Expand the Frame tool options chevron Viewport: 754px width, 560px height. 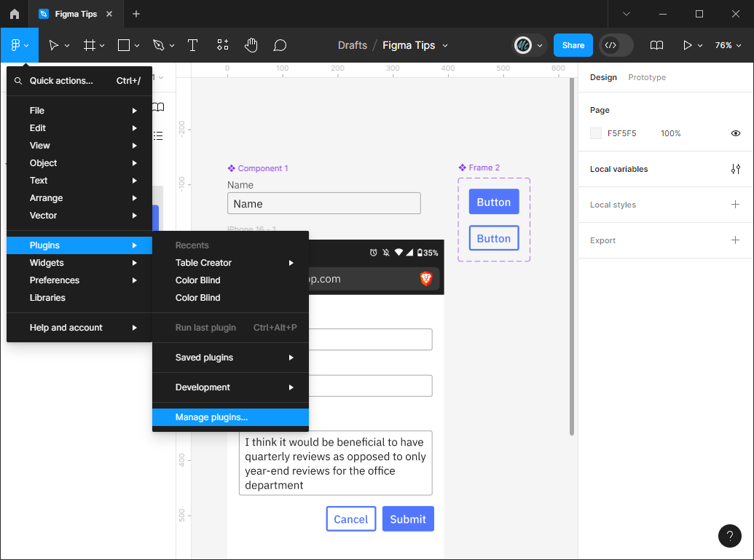(102, 46)
